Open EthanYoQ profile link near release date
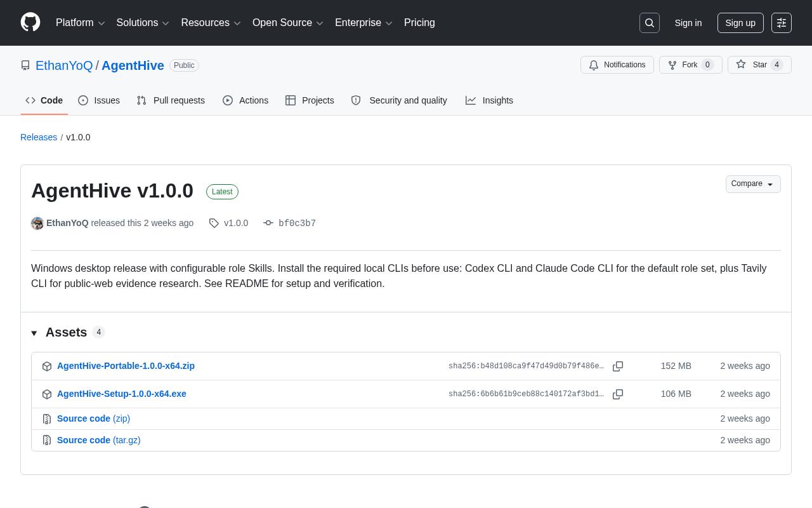The image size is (812, 508). (x=67, y=224)
